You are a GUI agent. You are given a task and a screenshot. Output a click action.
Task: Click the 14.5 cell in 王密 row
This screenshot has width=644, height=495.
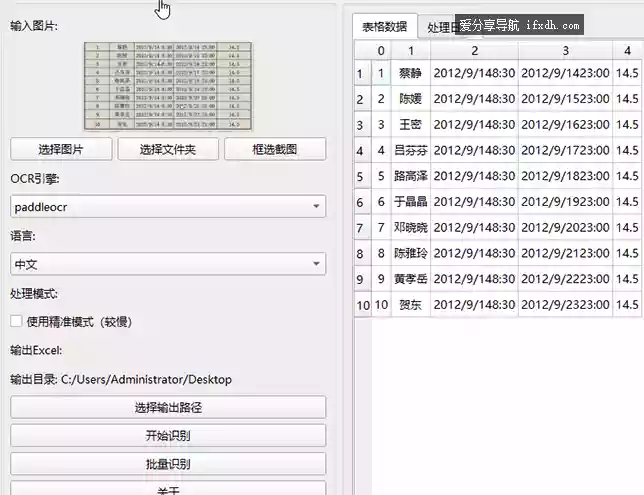tap(627, 124)
